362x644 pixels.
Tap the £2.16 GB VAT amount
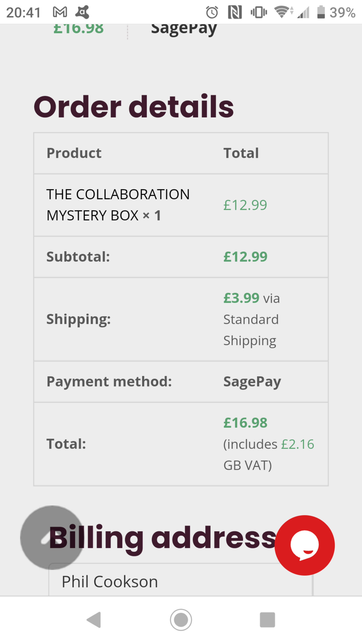pos(297,444)
